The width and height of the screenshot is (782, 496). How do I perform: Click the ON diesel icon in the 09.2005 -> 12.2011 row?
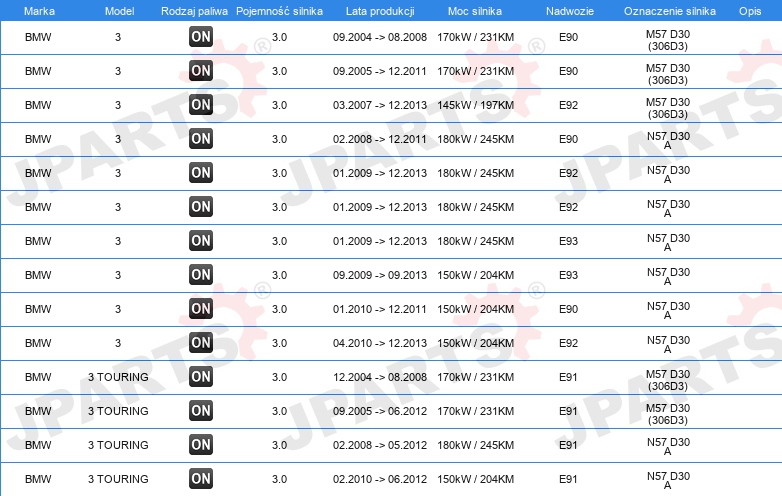click(x=201, y=71)
